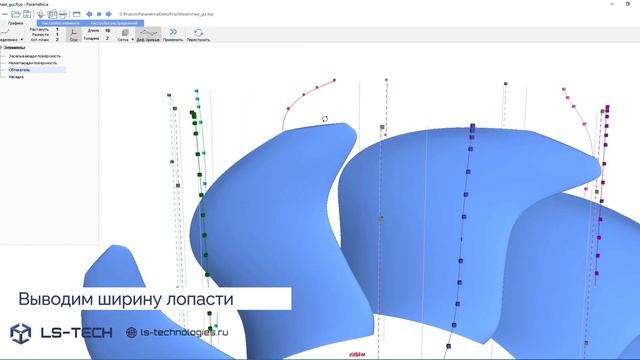Image resolution: width=640 pixels, height=360 pixels.
Task: Open dropdown arrow beside the curve distribution icon
Action: click(x=22, y=40)
